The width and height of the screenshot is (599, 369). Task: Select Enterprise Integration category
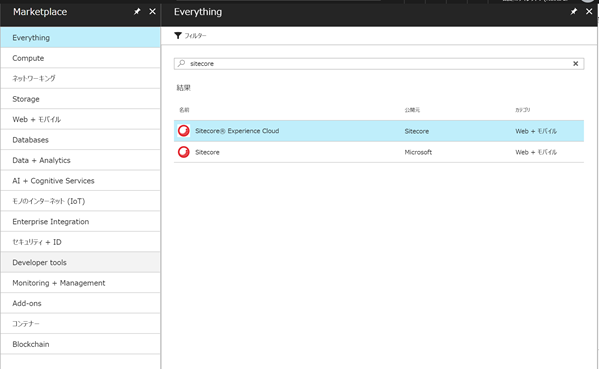point(80,222)
